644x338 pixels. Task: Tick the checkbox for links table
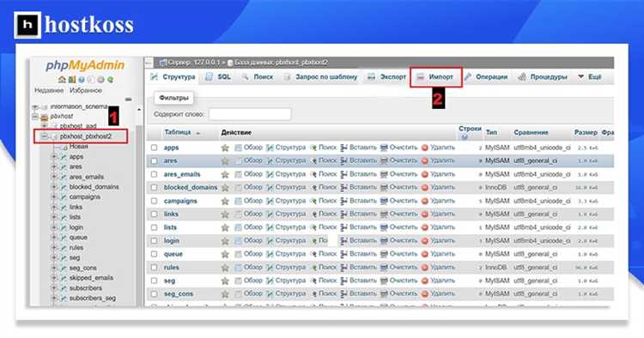[x=154, y=214]
